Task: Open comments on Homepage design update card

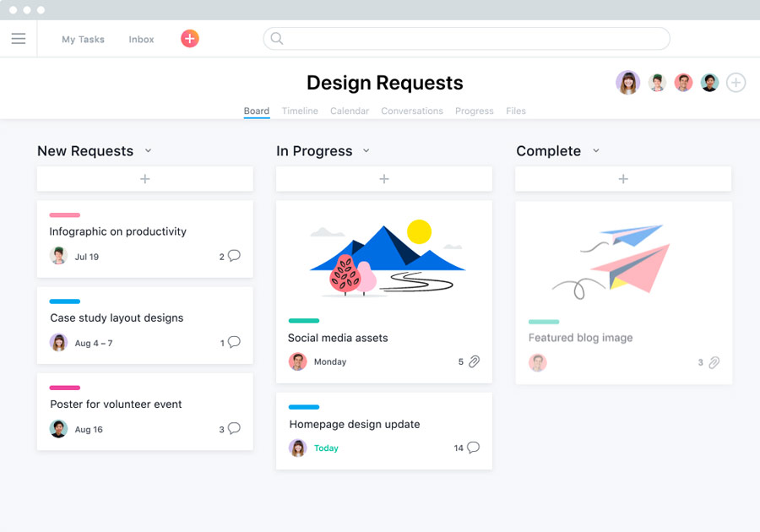Action: coord(473,448)
